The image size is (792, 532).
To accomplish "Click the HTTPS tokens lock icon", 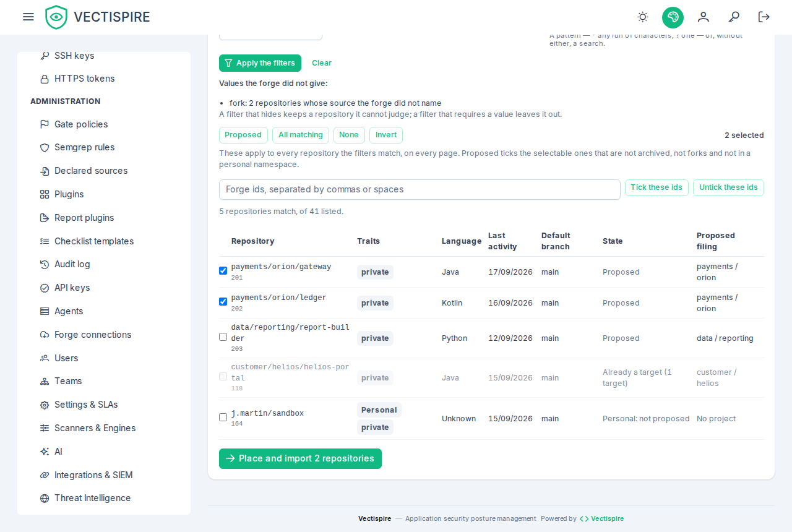I will click(45, 79).
